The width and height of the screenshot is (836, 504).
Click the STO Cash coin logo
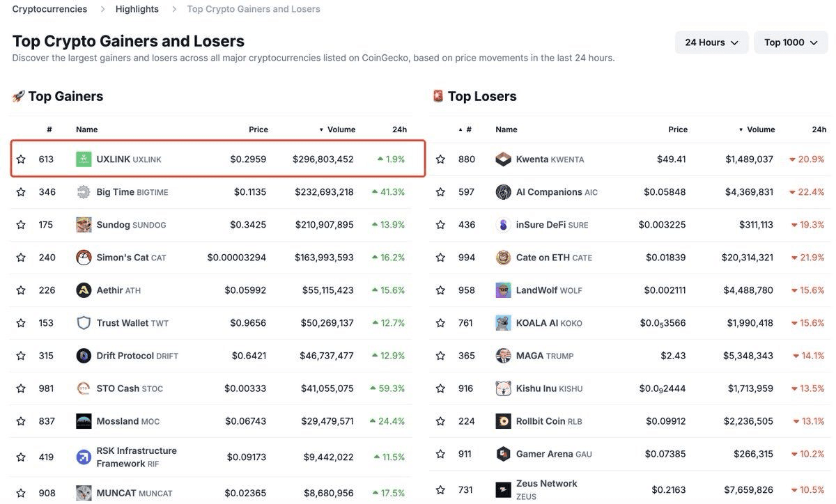(x=84, y=388)
